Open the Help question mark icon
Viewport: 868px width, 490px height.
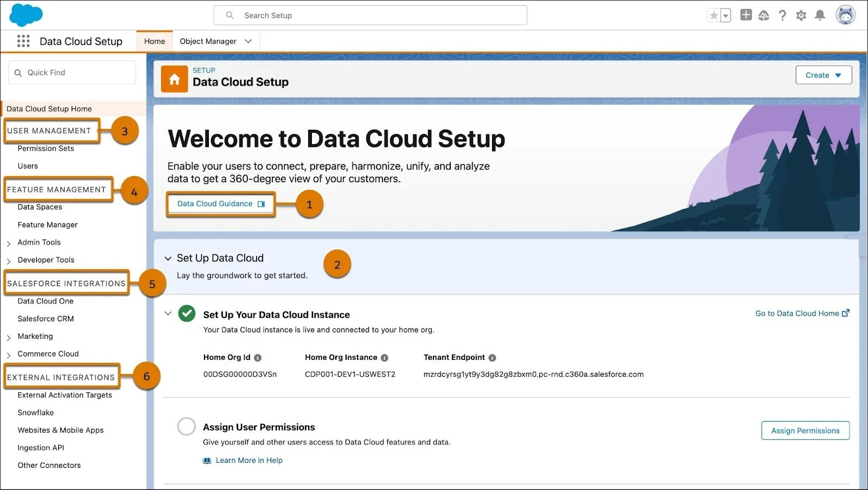click(x=782, y=16)
